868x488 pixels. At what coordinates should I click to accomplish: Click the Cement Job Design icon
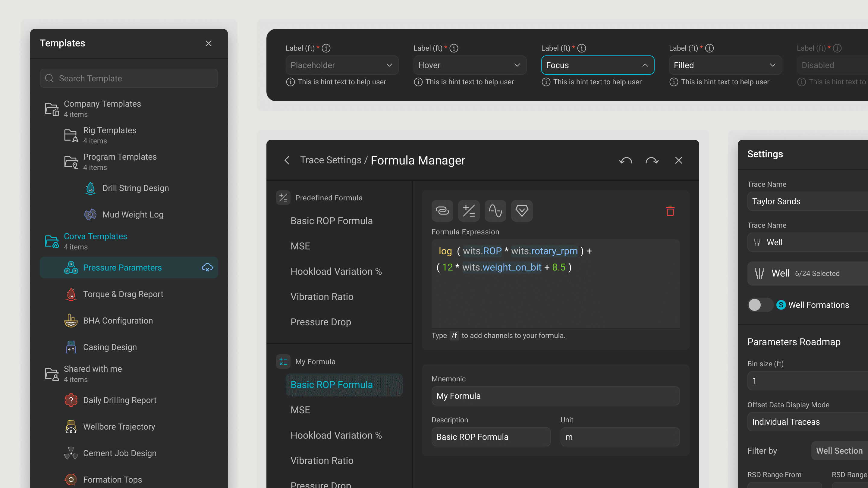tap(71, 453)
